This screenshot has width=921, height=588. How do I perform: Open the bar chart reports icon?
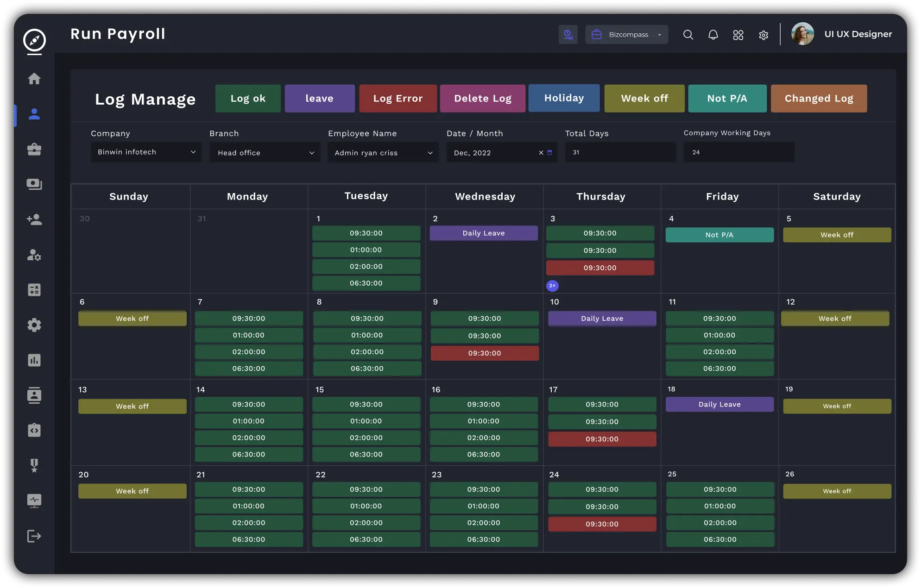point(34,360)
